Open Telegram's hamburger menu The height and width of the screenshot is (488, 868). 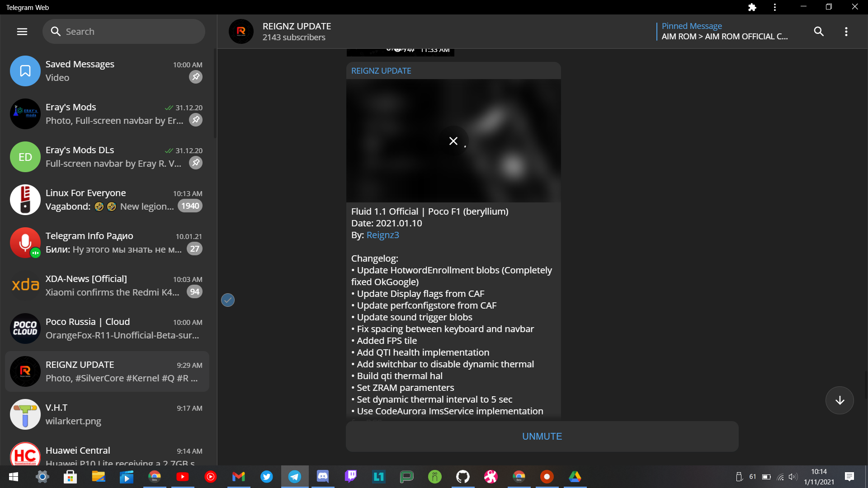(x=22, y=32)
